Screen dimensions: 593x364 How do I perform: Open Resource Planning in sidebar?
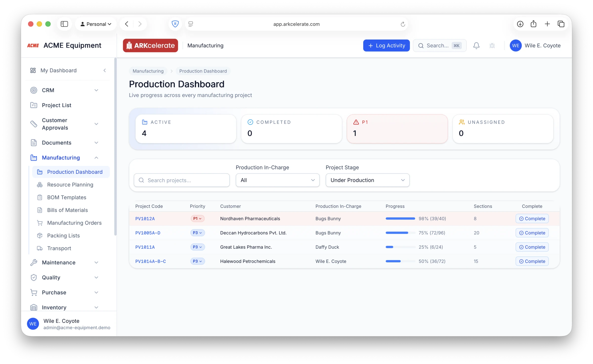point(71,185)
